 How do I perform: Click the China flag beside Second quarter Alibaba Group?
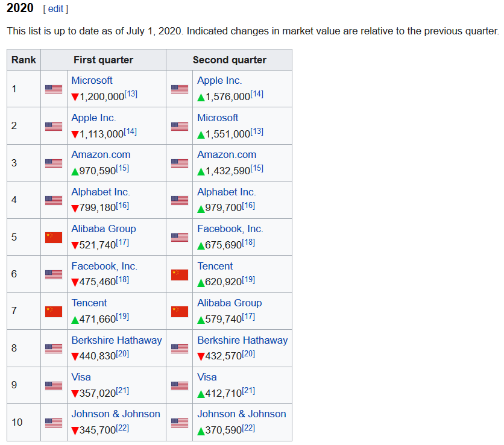pos(180,312)
